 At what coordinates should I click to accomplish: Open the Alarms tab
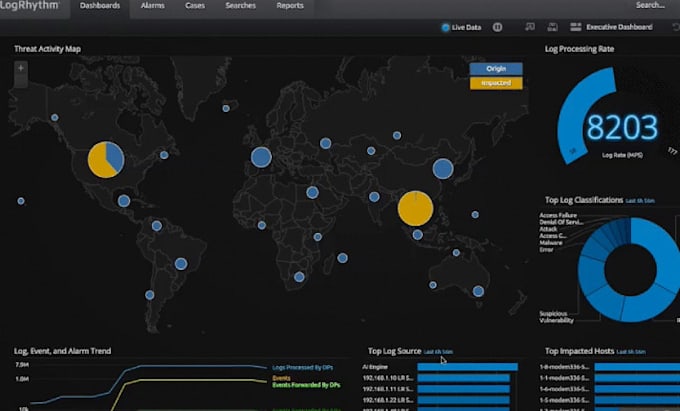click(x=153, y=6)
